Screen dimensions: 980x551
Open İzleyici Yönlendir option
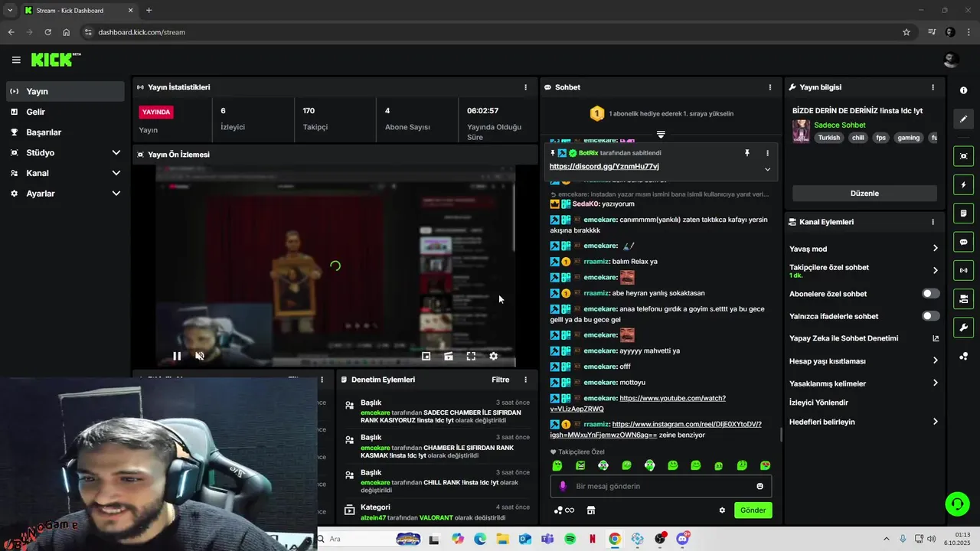click(x=818, y=403)
